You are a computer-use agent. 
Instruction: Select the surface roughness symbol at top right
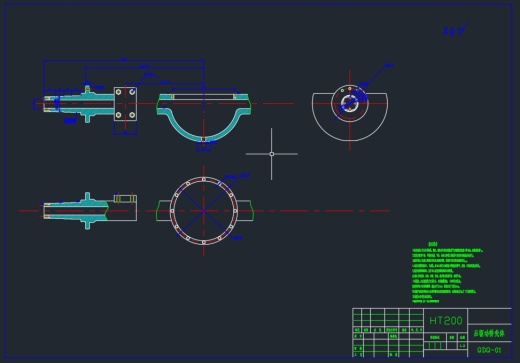point(455,30)
